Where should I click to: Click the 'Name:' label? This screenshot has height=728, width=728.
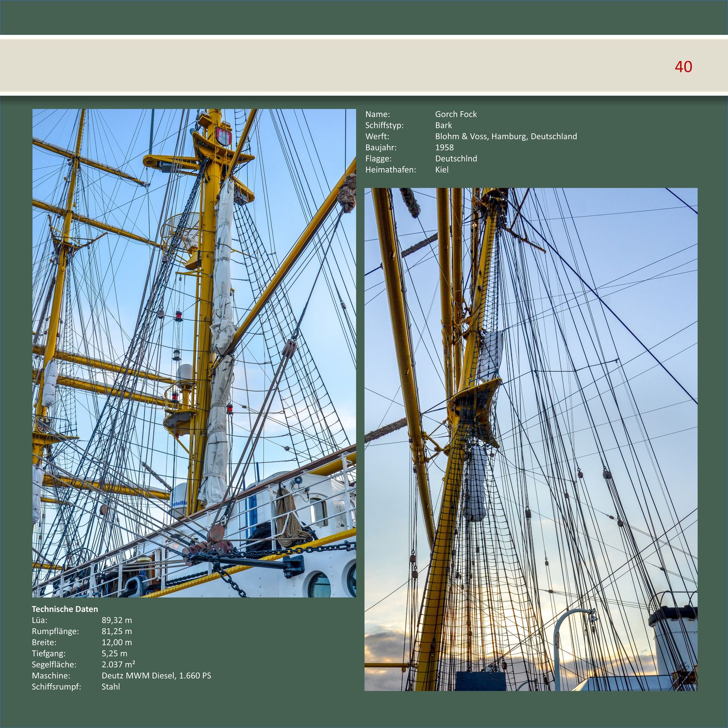coord(378,114)
